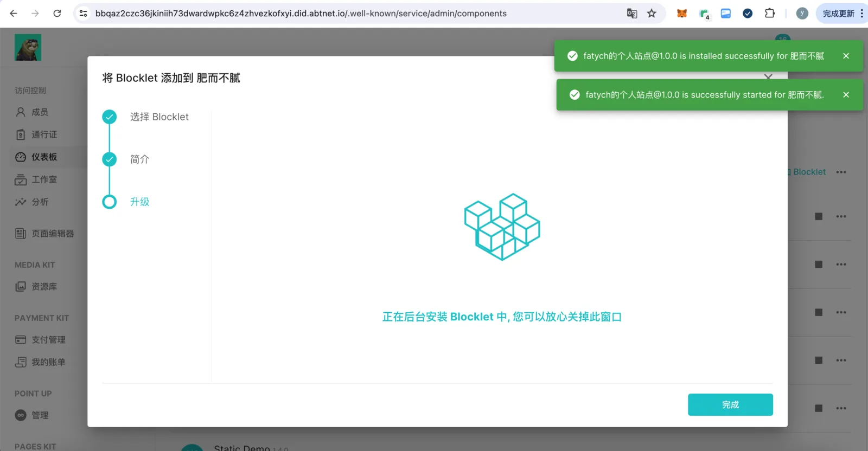Open the Blocklet header more options menu

point(841,172)
